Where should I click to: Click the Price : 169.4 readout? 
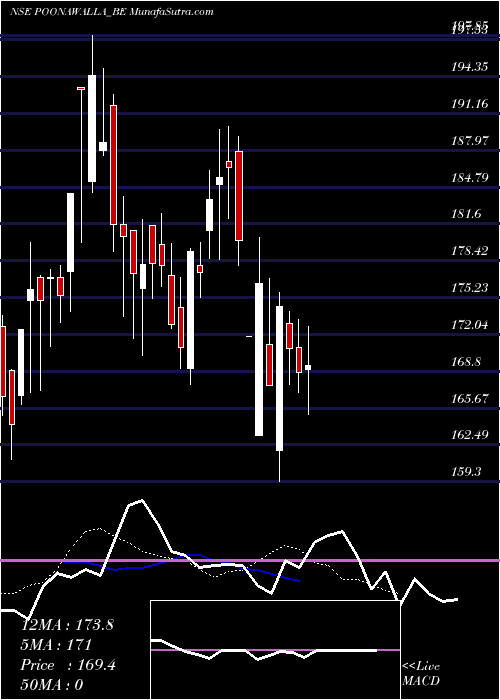pos(68,665)
